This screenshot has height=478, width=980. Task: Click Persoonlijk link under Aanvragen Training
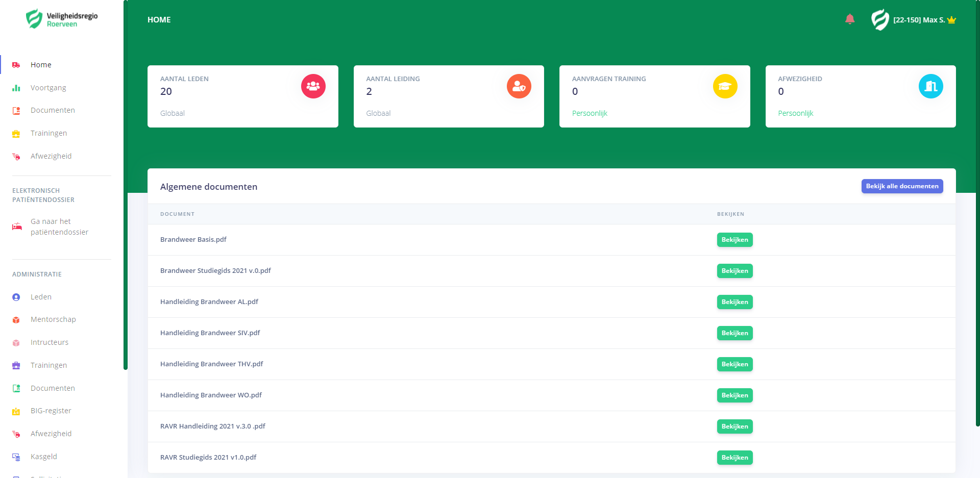(590, 113)
